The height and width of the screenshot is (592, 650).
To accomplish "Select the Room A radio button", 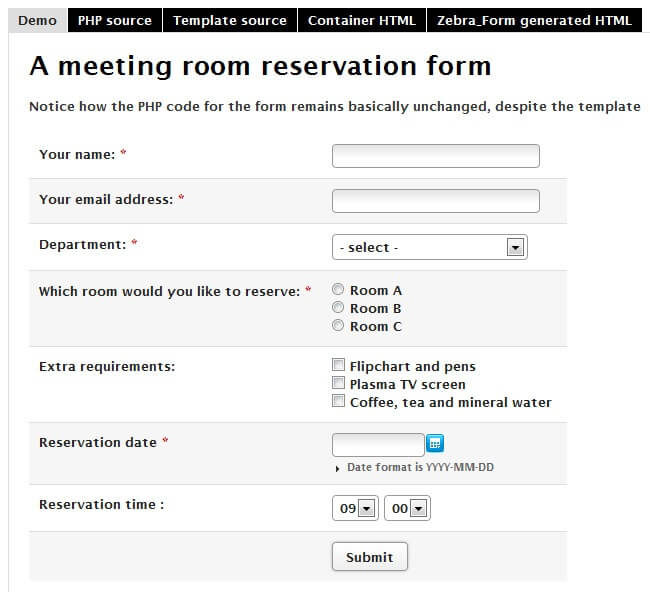I will 338,290.
